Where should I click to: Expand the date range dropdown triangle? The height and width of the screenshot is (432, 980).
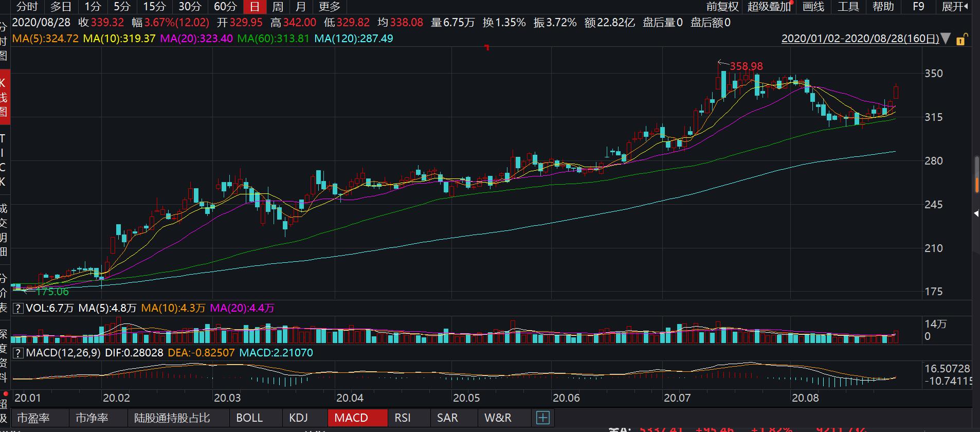[x=946, y=39]
